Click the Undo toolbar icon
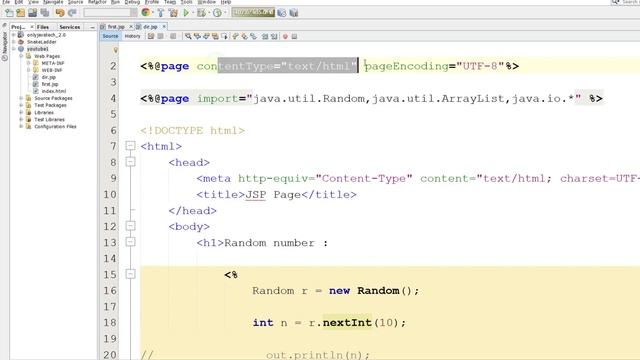640x360 pixels. tap(60, 13)
